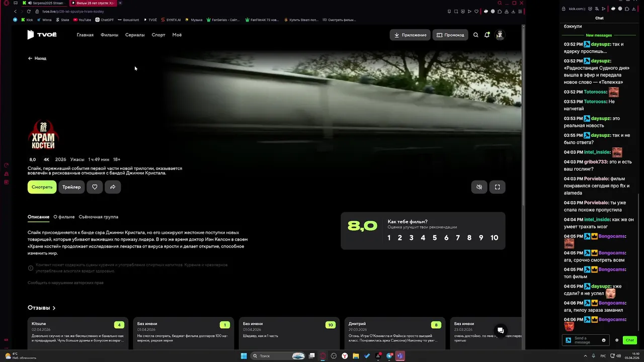Open the search magnifier on TVOЁ header
The width and height of the screenshot is (644, 362).
coord(476,35)
